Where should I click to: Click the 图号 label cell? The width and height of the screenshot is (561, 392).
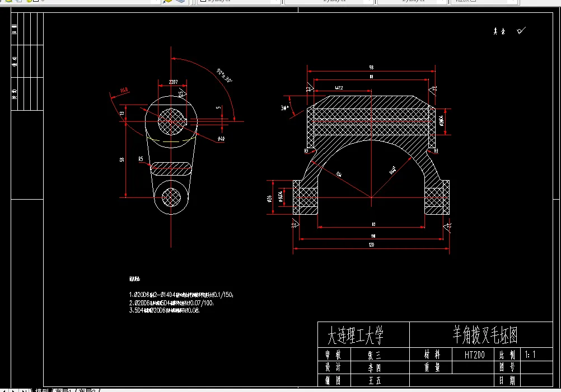pyautogui.click(x=507, y=367)
